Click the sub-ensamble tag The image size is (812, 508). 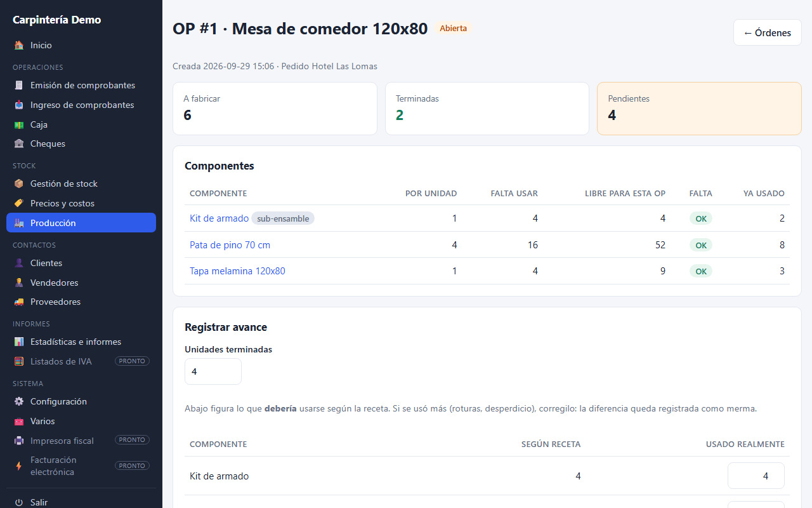[283, 218]
